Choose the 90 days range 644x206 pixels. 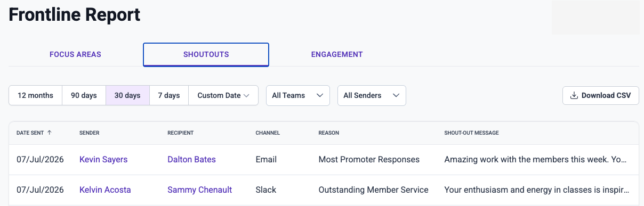coord(84,95)
